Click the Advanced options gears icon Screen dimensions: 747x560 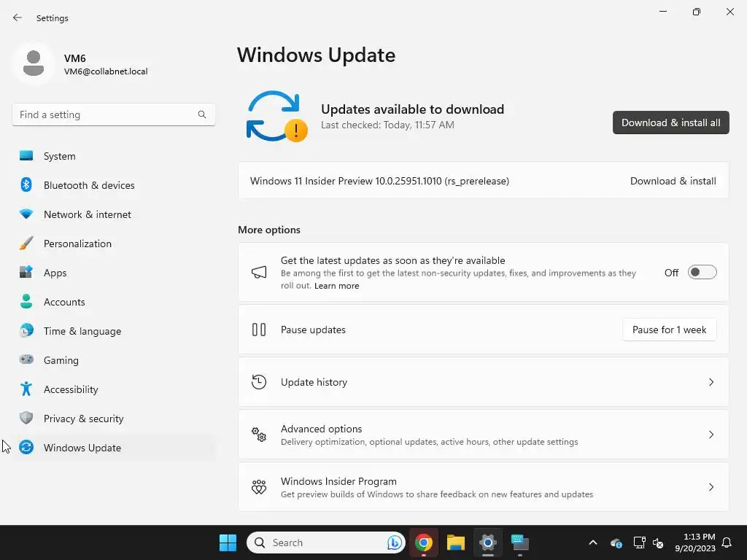pyautogui.click(x=259, y=435)
